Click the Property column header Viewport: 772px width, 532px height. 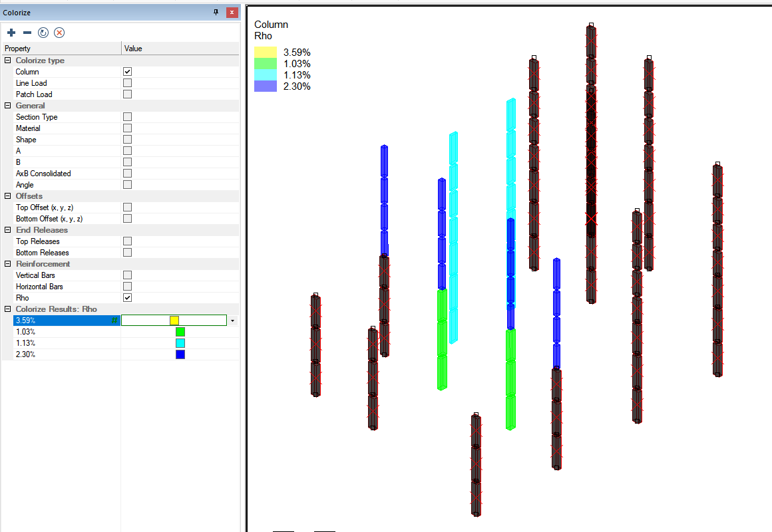[60, 49]
